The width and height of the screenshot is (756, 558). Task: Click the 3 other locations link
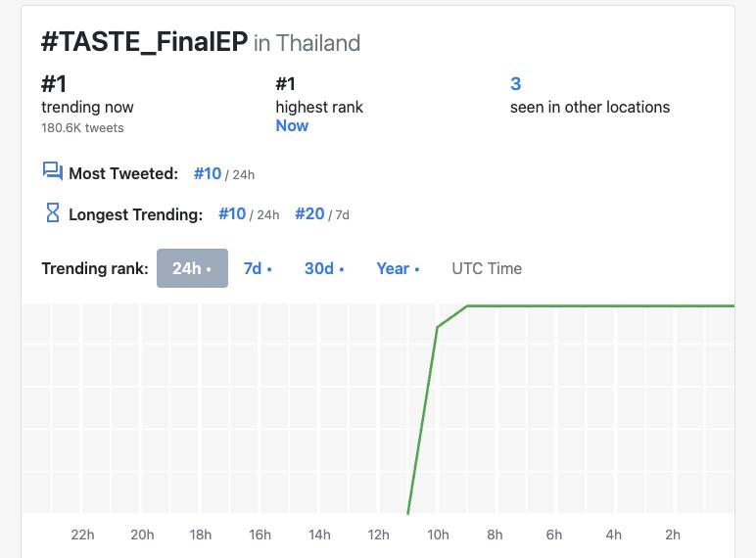pos(516,84)
